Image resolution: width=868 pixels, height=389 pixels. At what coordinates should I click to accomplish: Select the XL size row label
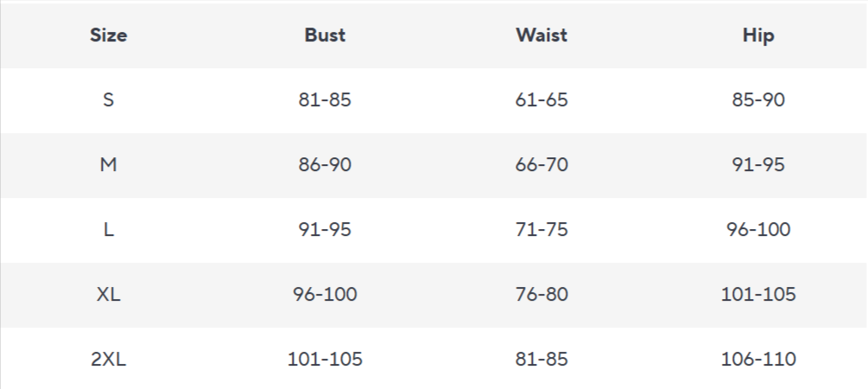[x=108, y=295]
